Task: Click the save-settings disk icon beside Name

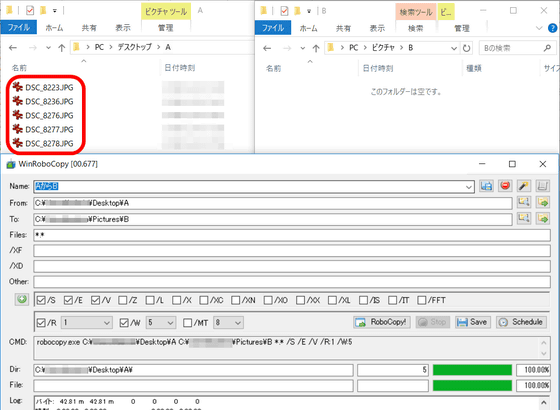Action: 486,186
